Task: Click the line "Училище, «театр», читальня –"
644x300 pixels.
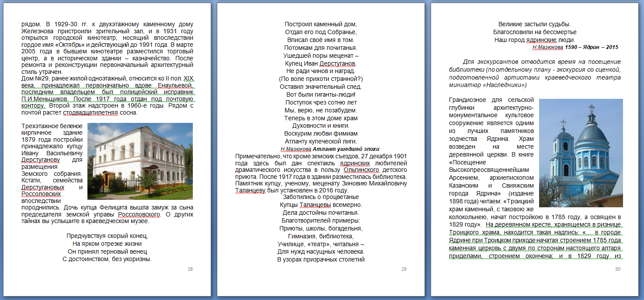Action: point(321,244)
